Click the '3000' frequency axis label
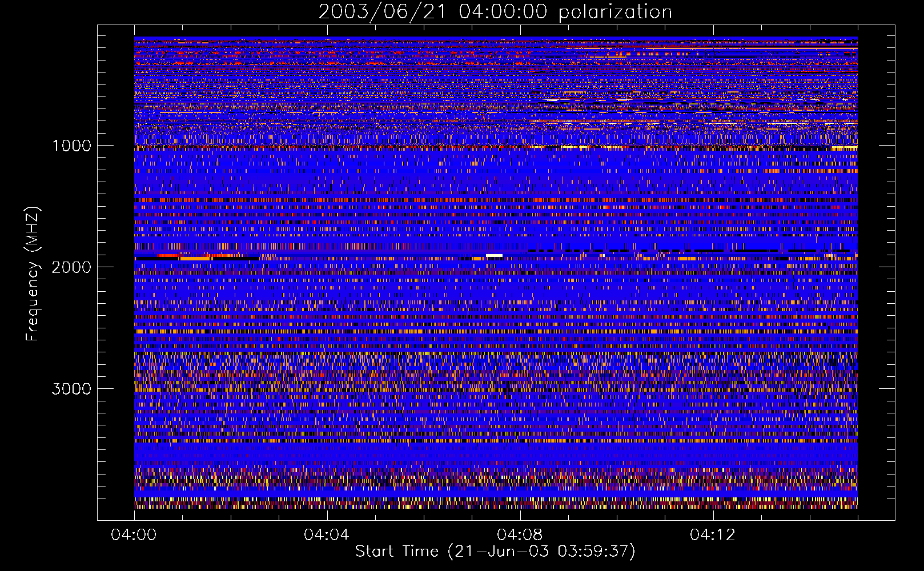The height and width of the screenshot is (571, 924). pos(71,389)
